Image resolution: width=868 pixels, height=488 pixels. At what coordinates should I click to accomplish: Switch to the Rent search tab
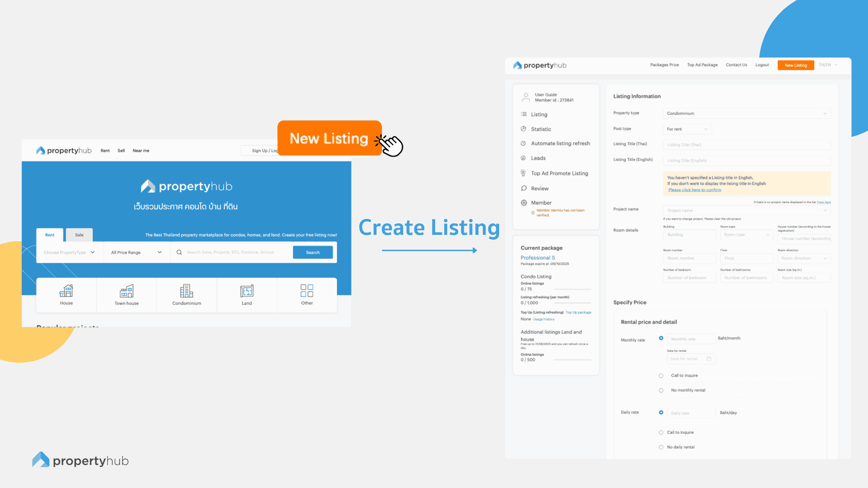[50, 235]
